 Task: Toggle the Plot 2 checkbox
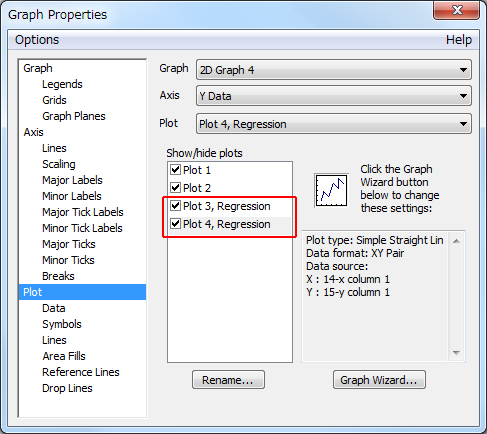click(175, 188)
